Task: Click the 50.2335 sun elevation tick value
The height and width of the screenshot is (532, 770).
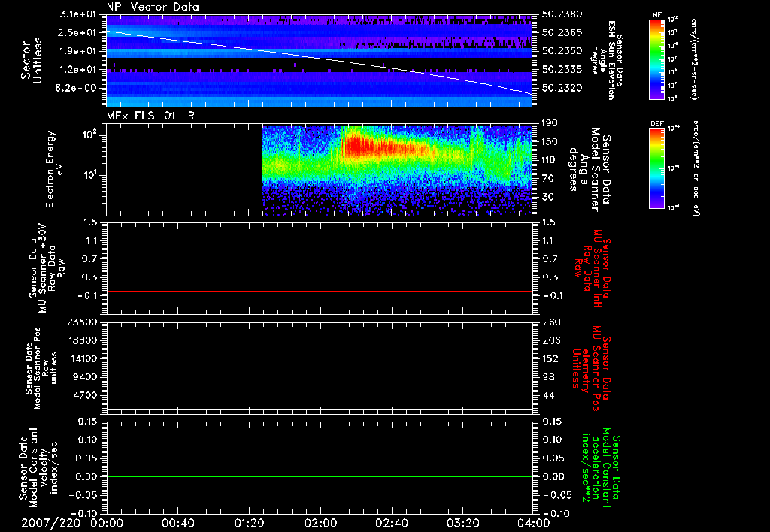Action: point(562,70)
